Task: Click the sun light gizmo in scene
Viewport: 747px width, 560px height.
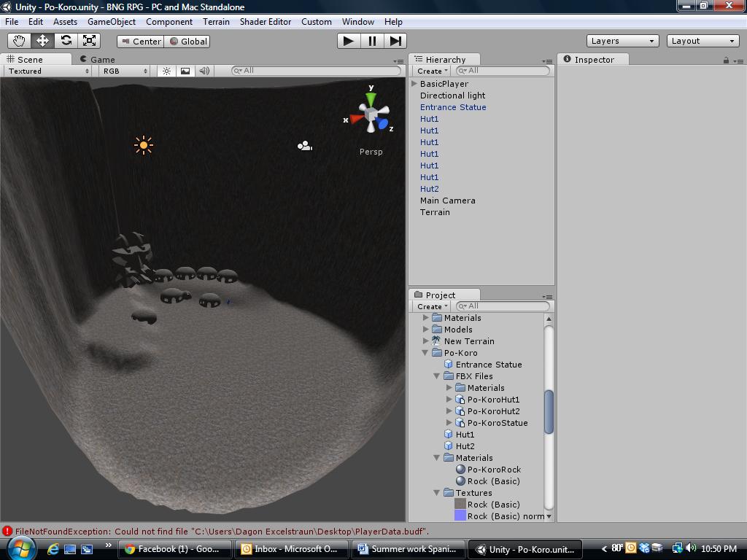Action: tap(144, 145)
